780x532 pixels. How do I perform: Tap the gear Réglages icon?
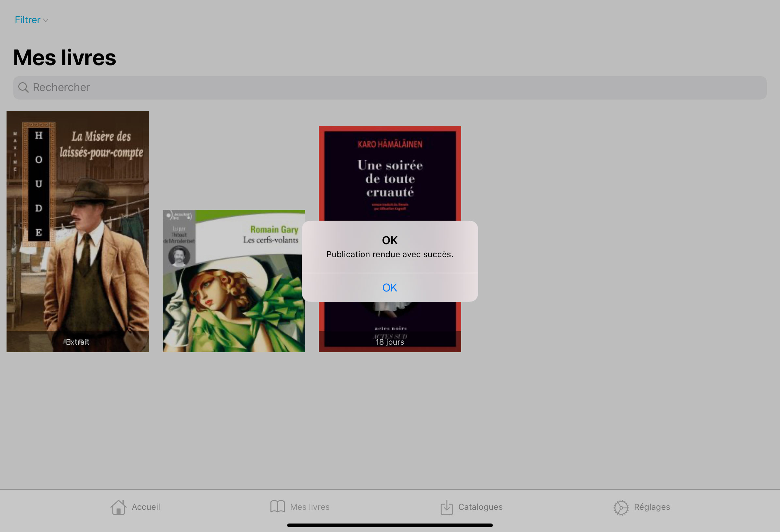[x=621, y=507]
